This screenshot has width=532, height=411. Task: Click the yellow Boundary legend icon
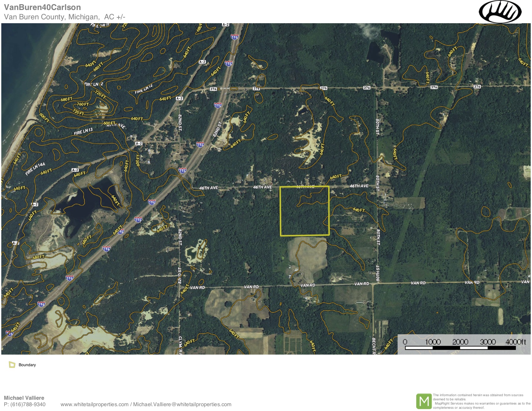pyautogui.click(x=12, y=365)
